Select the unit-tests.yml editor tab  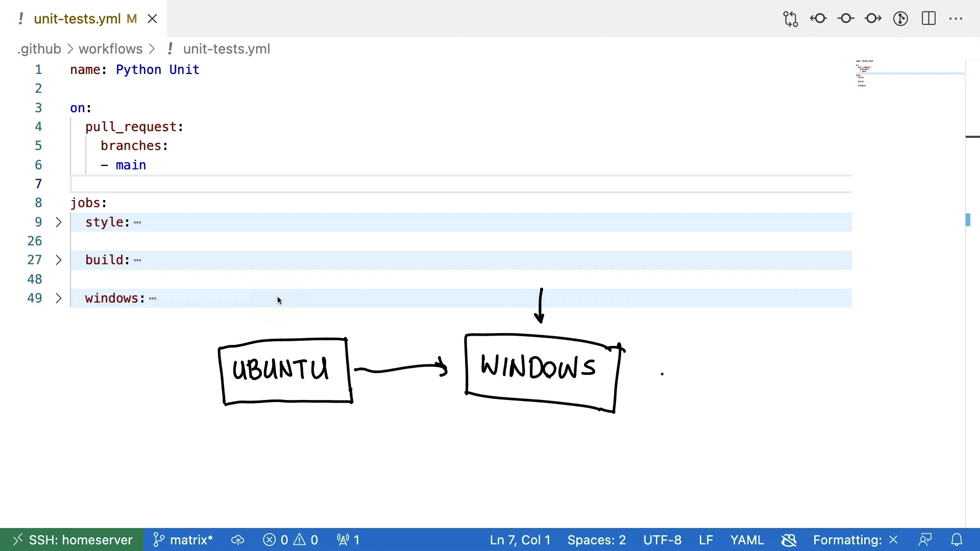[x=78, y=19]
